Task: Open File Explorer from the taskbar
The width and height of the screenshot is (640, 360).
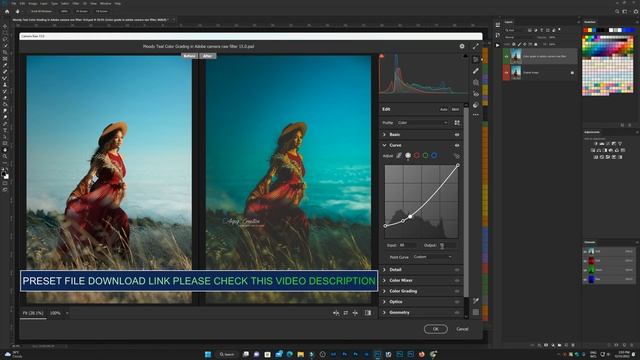Action: 300,354
